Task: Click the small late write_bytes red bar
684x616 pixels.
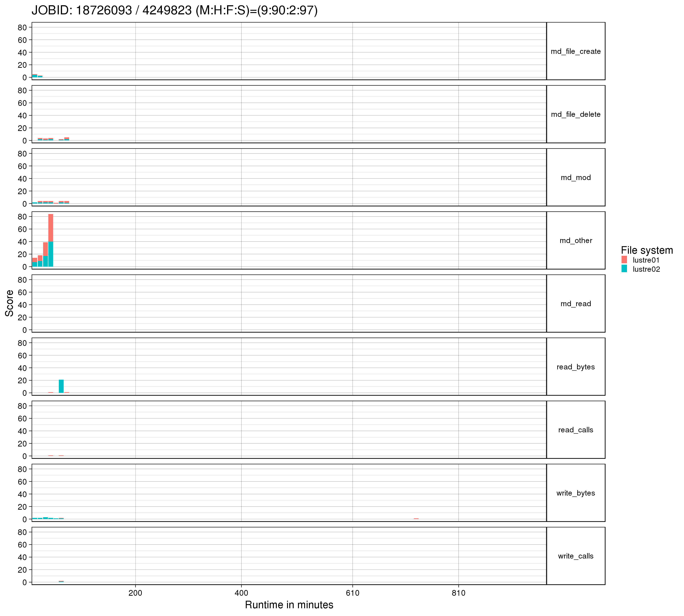Action: [416, 519]
